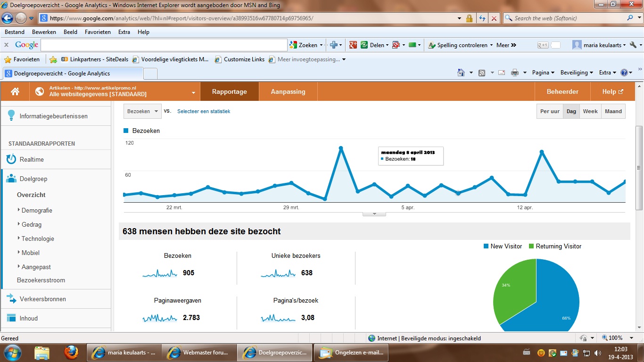Open the Realtime reports icon
The image size is (644, 362).
click(x=11, y=159)
